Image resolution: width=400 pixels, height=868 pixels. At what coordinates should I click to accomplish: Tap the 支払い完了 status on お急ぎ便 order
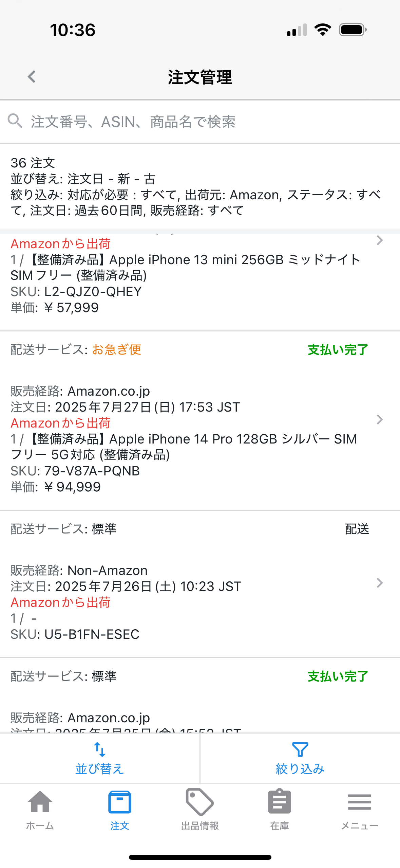point(338,350)
